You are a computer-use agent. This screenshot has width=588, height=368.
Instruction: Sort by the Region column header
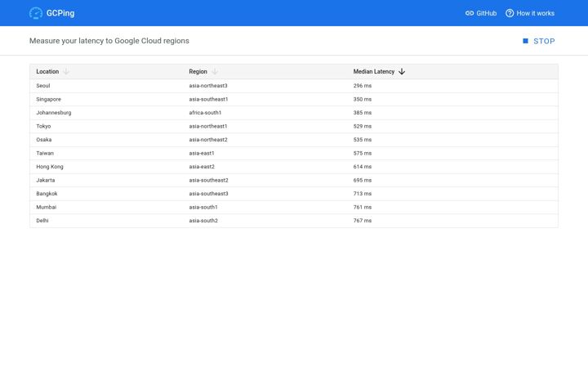198,71
